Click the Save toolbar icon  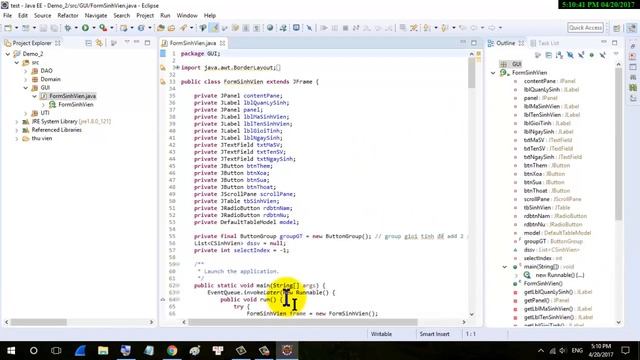click(x=43, y=28)
